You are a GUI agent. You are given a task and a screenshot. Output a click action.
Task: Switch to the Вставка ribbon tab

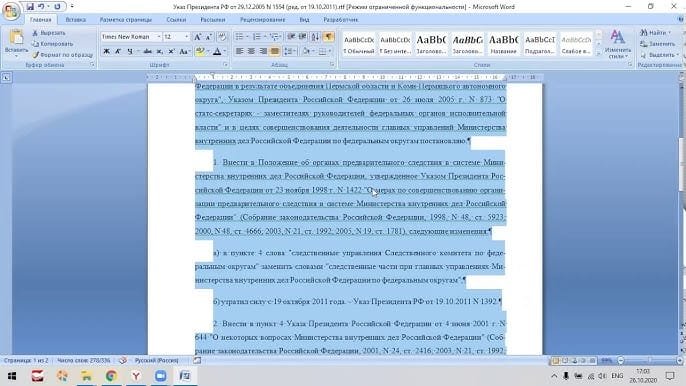click(x=75, y=20)
